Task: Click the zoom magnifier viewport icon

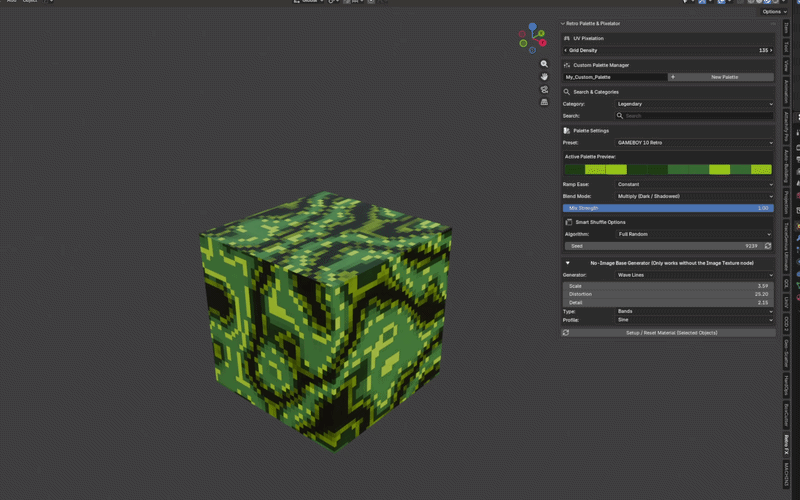Action: tap(544, 64)
